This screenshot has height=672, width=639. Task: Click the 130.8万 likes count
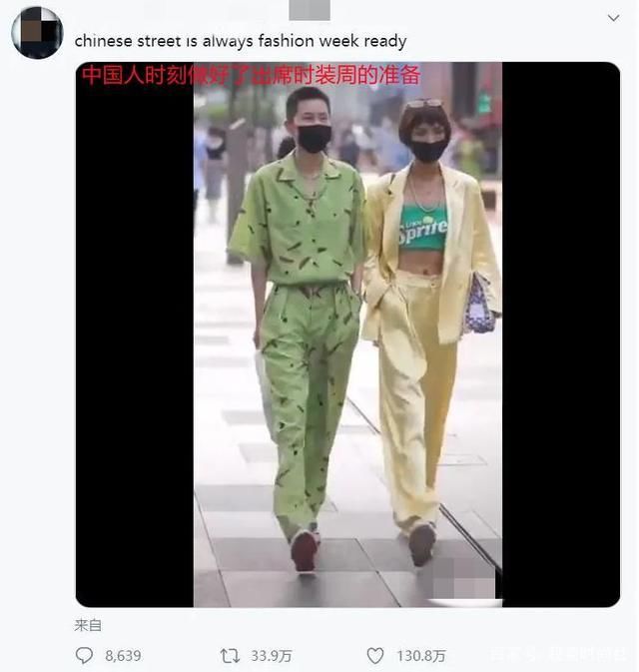[x=421, y=656]
